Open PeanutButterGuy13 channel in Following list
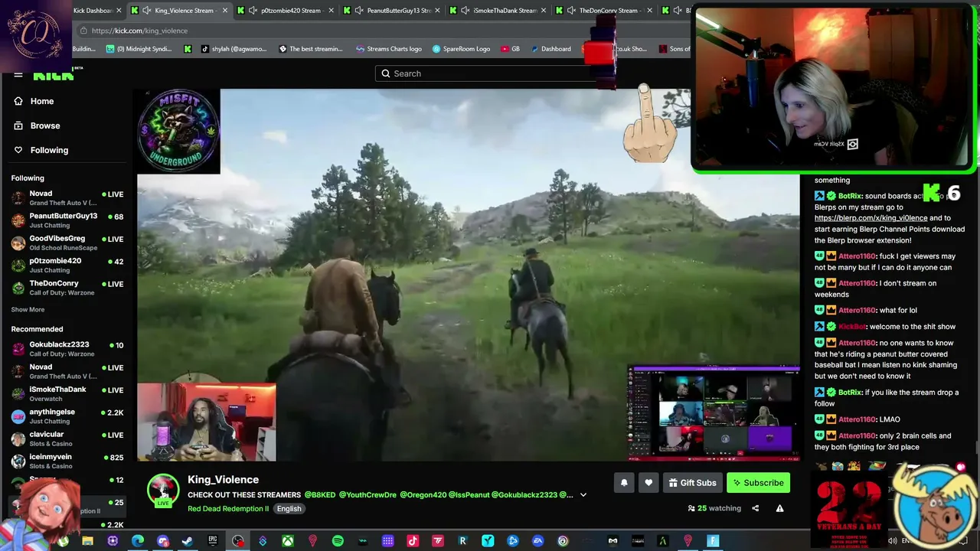Image resolution: width=980 pixels, height=551 pixels. 67,220
